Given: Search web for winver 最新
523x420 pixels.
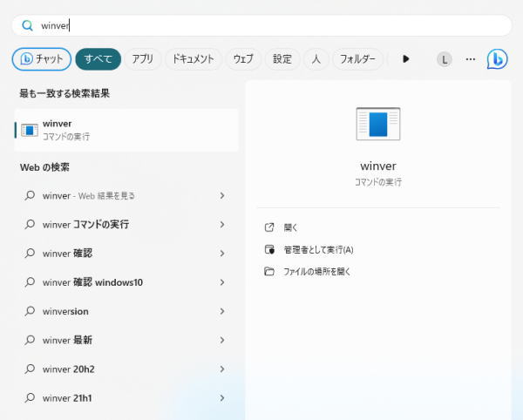Looking at the screenshot, I should pos(126,340).
